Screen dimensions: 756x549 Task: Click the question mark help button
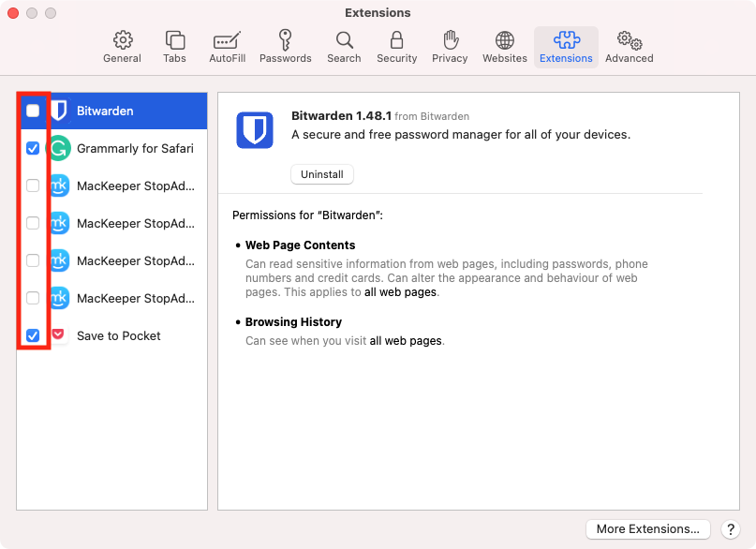[731, 529]
